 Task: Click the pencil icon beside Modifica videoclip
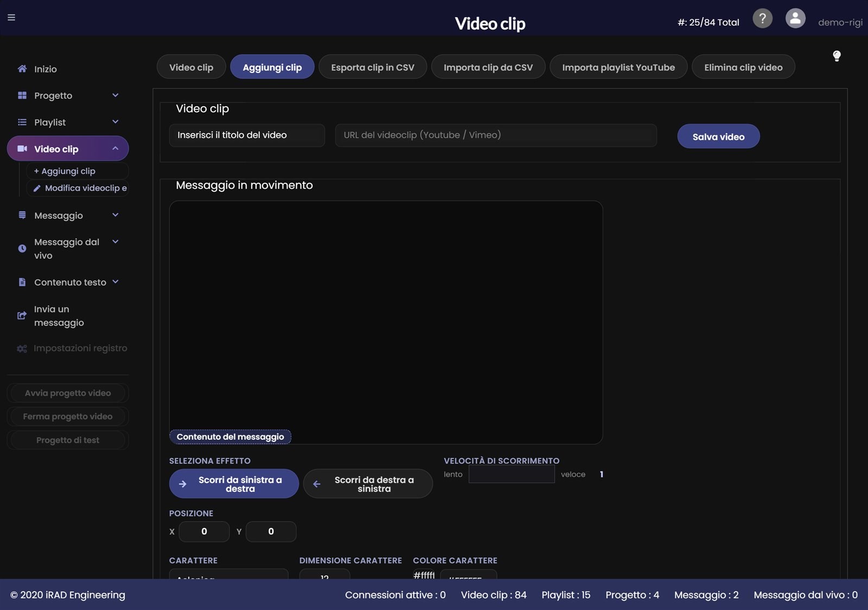[x=37, y=188]
